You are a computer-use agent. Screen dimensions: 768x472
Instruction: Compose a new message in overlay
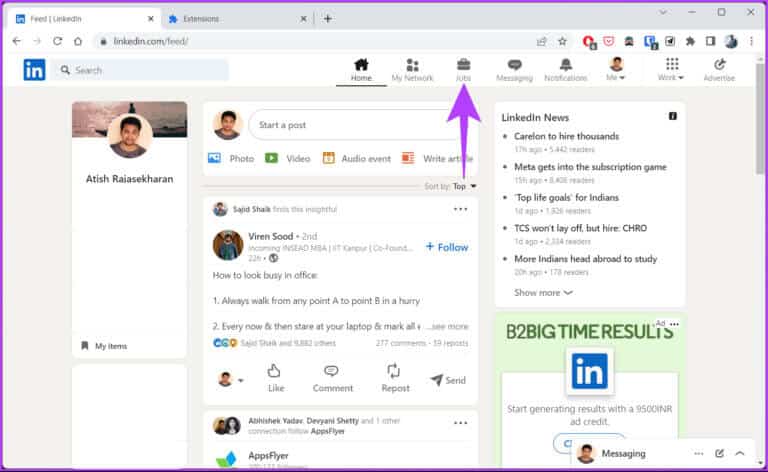coord(719,453)
